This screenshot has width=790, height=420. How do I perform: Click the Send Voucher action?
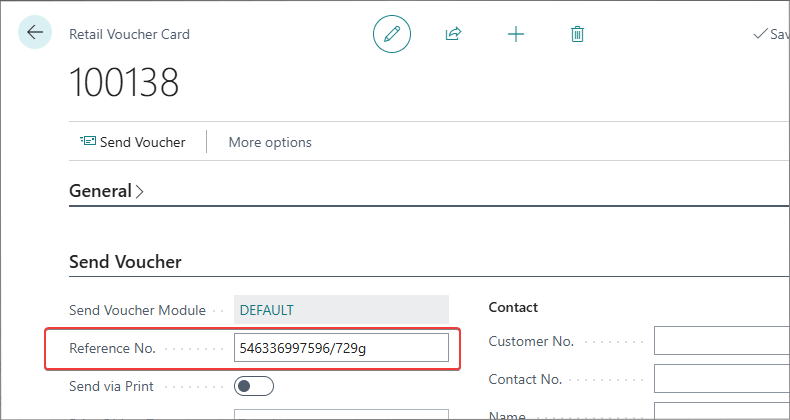pos(133,142)
